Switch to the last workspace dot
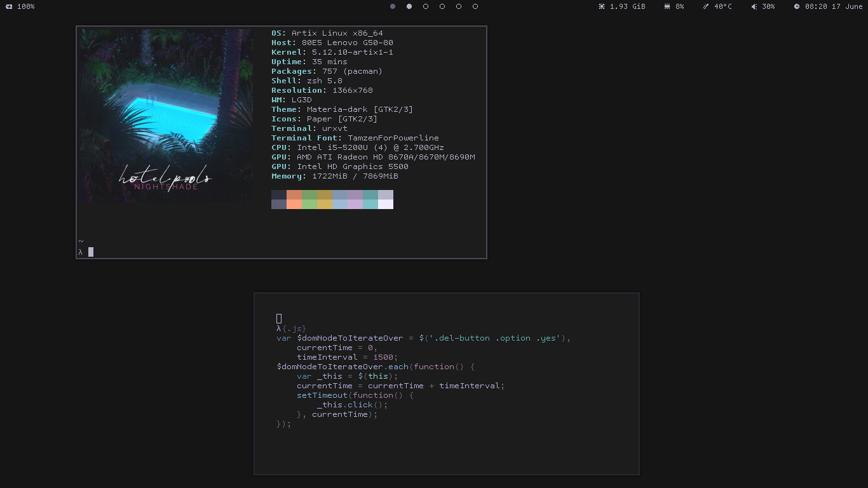868x488 pixels. pos(475,6)
